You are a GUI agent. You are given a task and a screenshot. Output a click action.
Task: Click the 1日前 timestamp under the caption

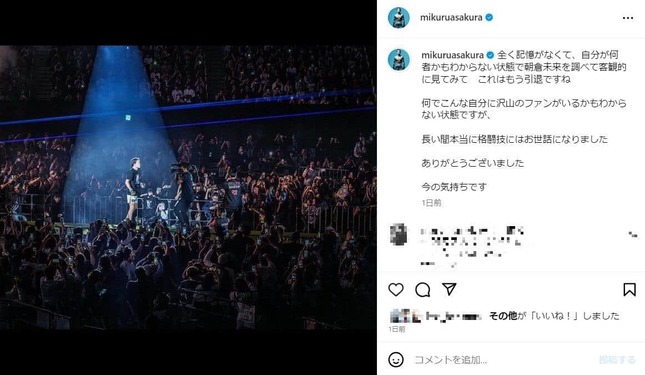point(431,203)
